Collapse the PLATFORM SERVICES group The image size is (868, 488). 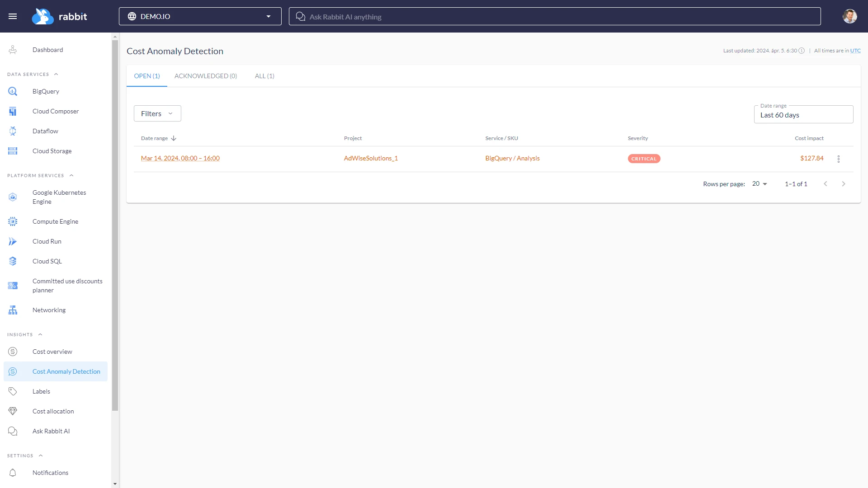point(71,175)
